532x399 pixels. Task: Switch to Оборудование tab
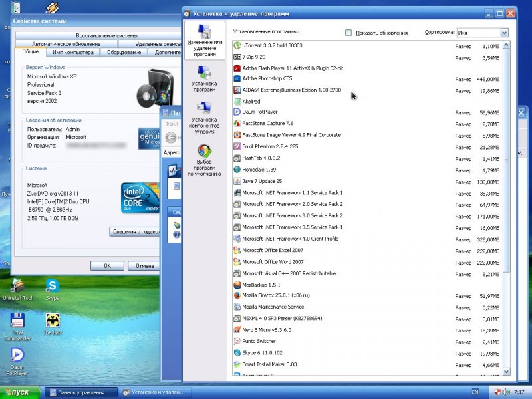coord(124,53)
